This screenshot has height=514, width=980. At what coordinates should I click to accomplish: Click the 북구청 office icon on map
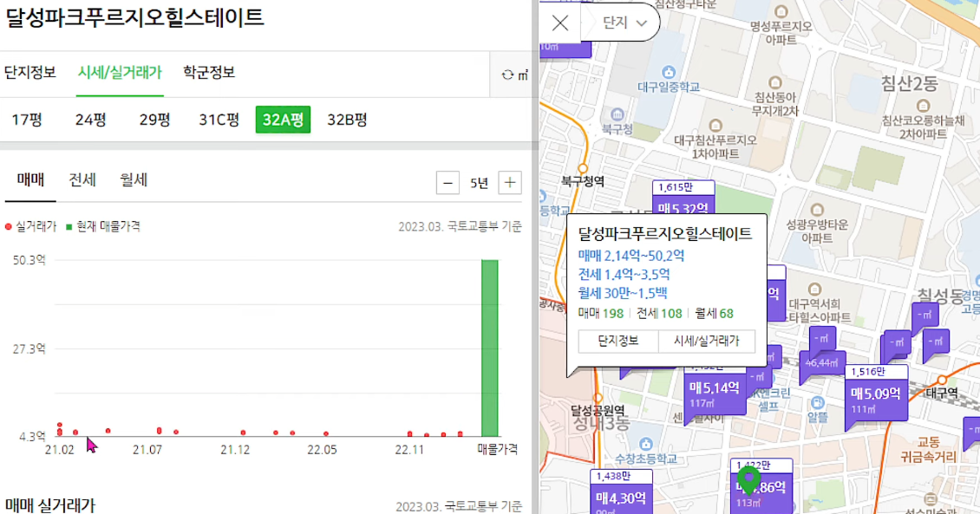tap(617, 114)
